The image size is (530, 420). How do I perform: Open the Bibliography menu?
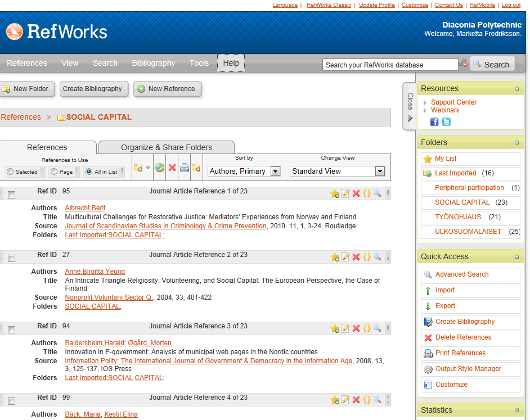click(x=154, y=63)
